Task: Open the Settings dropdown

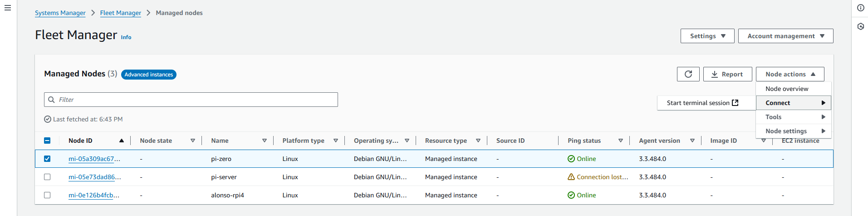Action: [x=707, y=36]
